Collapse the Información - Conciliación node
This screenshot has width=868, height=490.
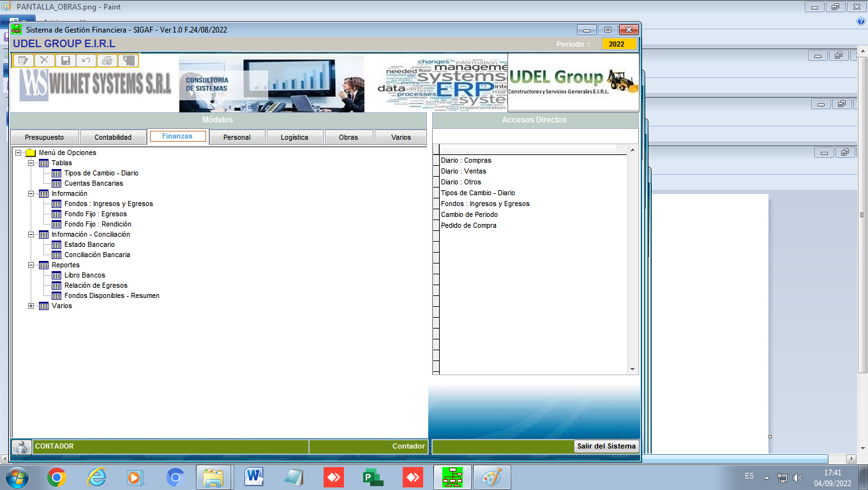[x=31, y=235]
